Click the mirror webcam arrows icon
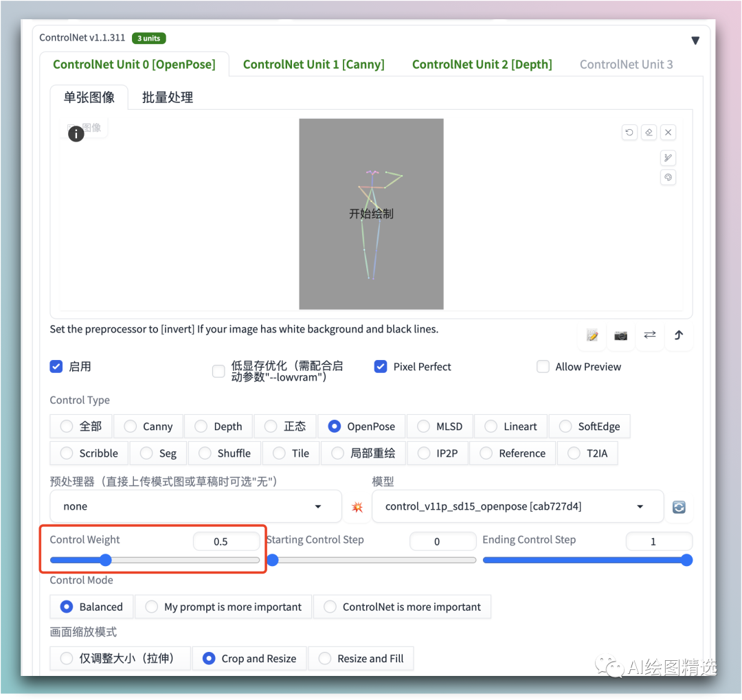 coord(649,336)
